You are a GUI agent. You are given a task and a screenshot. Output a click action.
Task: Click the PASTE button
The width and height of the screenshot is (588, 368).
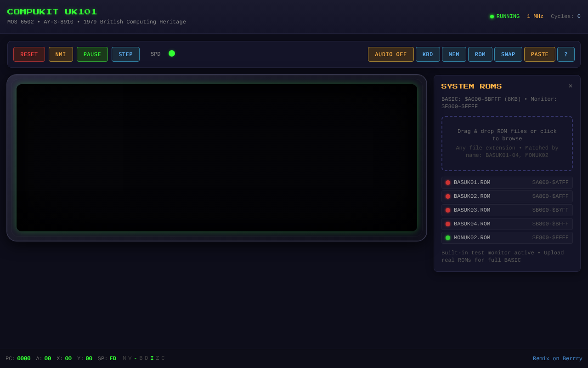tap(539, 54)
